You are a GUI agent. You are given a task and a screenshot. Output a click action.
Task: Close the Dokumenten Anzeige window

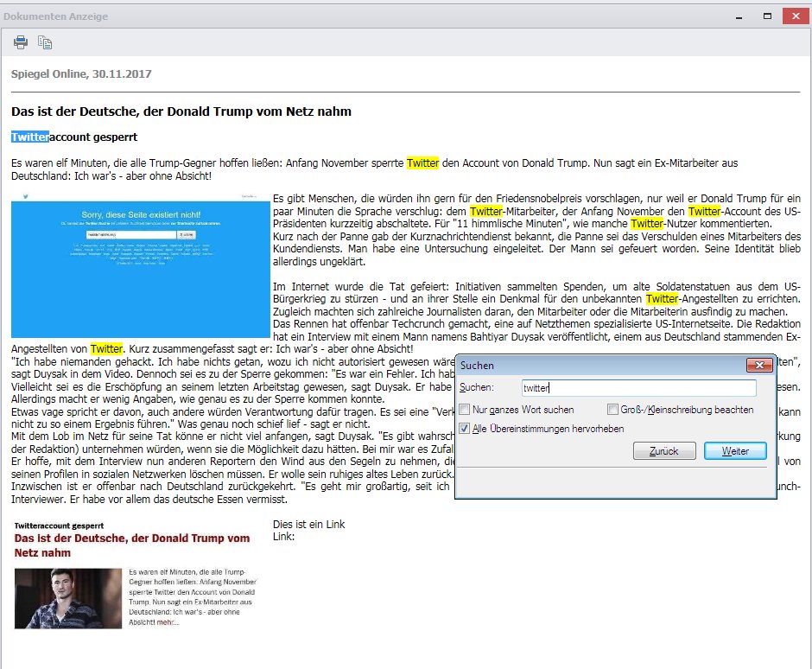click(x=796, y=16)
